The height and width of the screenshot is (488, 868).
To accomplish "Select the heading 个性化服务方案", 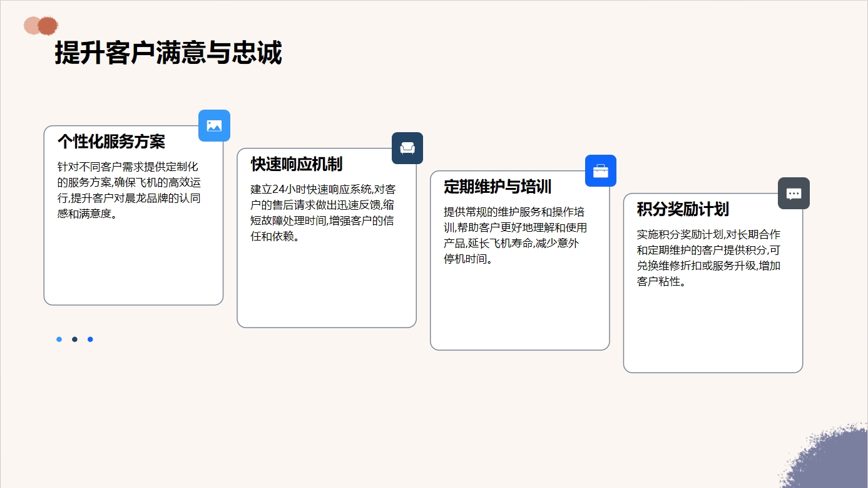I will [111, 142].
